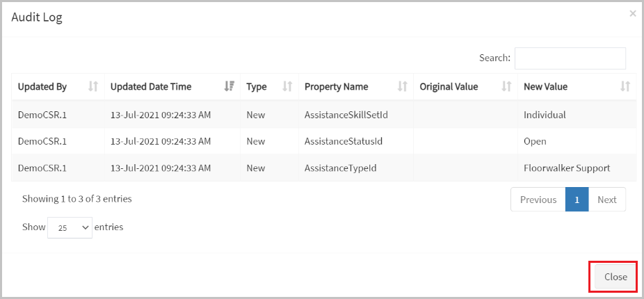Go to the Previous page

coord(538,200)
